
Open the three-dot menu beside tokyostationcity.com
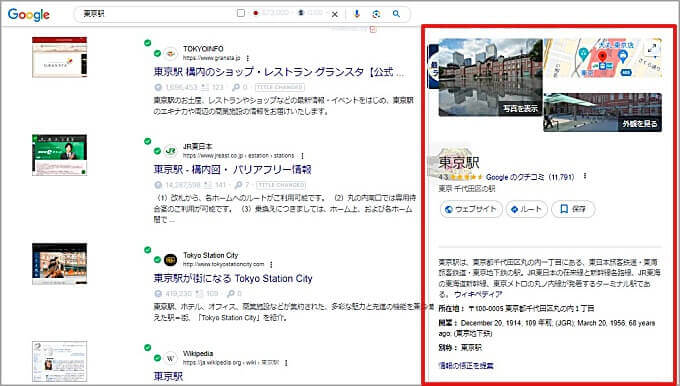[271, 265]
